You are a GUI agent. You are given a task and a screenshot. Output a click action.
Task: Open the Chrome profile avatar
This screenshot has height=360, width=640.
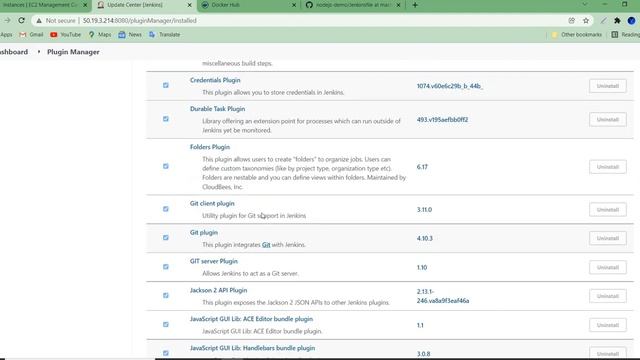tap(631, 20)
